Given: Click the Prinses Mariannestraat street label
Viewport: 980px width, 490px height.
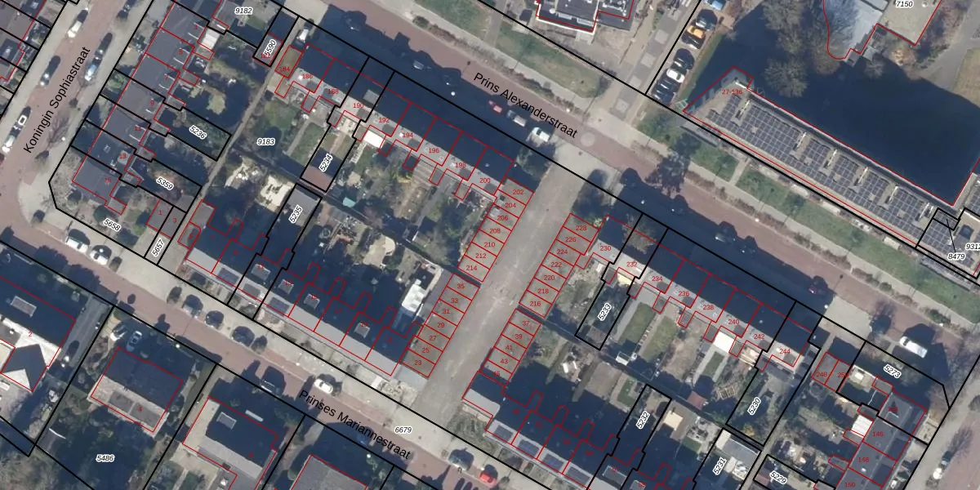Looking at the screenshot, I should 354,423.
